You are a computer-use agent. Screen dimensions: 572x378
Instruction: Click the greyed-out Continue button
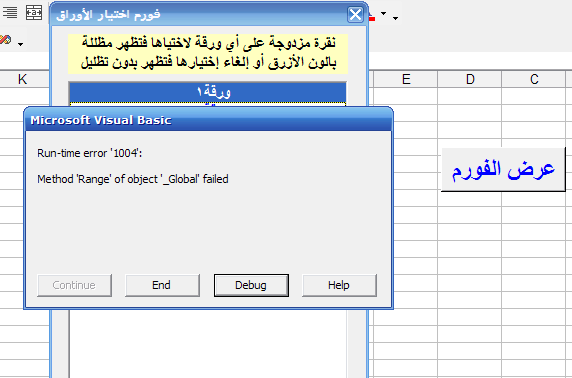(x=74, y=285)
